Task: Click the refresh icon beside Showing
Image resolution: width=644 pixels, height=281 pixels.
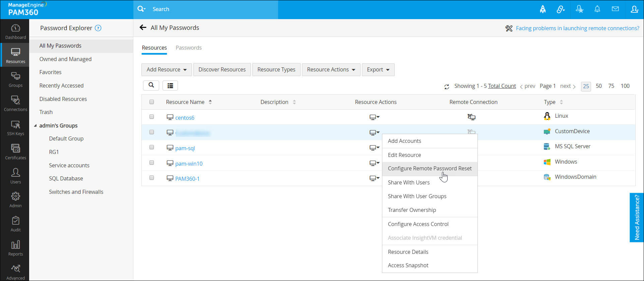Action: click(x=447, y=87)
